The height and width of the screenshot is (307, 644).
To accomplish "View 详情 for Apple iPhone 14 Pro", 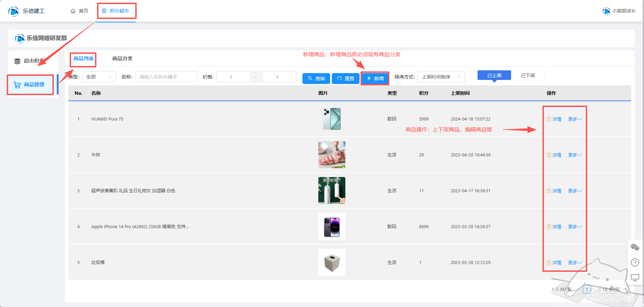I will tap(554, 227).
